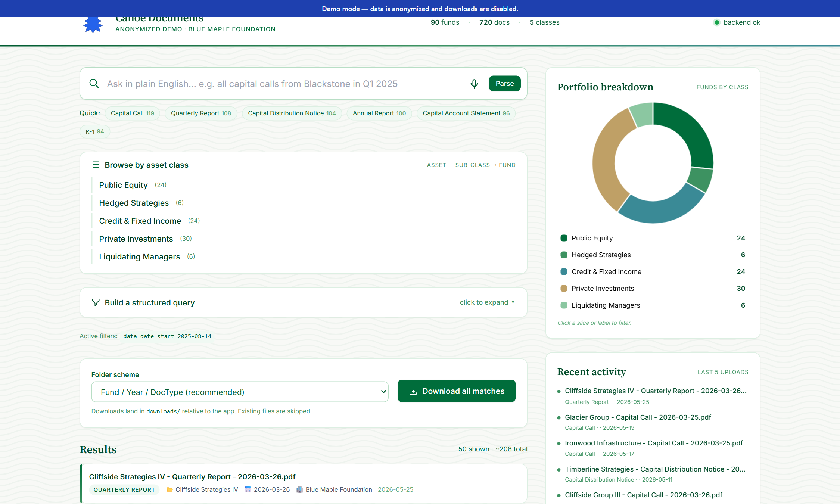Click the funnel icon beside structured query
Screen dimensions: 840x504
click(x=96, y=302)
